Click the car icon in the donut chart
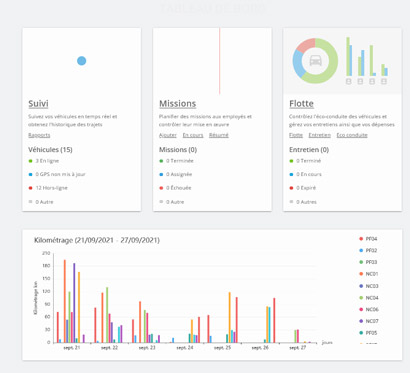 point(315,61)
